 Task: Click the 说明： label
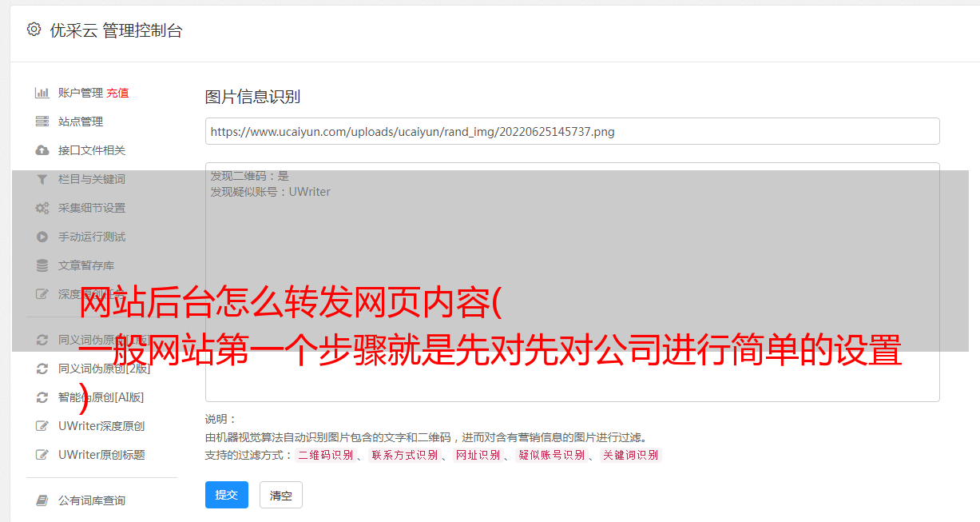[x=221, y=419]
